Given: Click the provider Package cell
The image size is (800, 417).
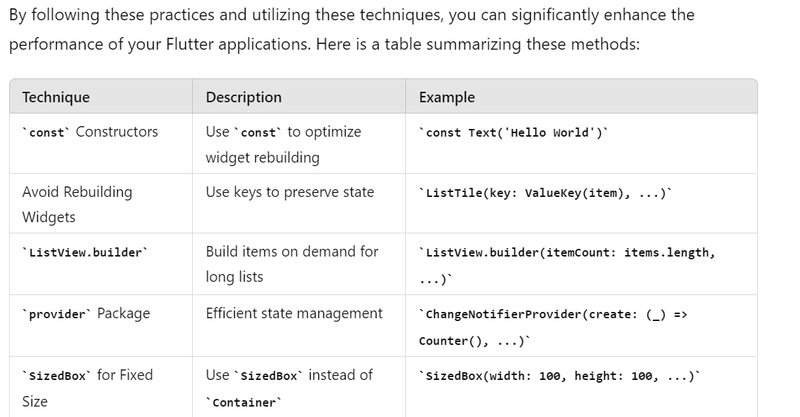Looking at the screenshot, I should coord(86,313).
